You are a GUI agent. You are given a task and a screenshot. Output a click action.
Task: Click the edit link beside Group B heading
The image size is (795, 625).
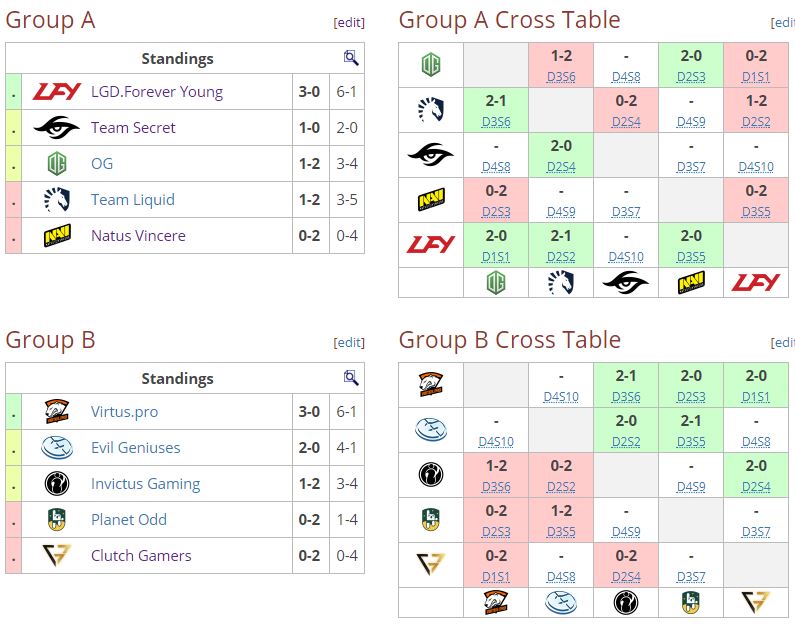(x=348, y=342)
